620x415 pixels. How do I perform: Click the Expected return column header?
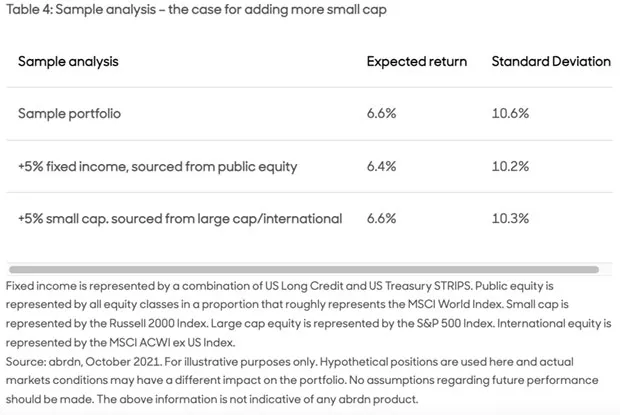coord(416,61)
